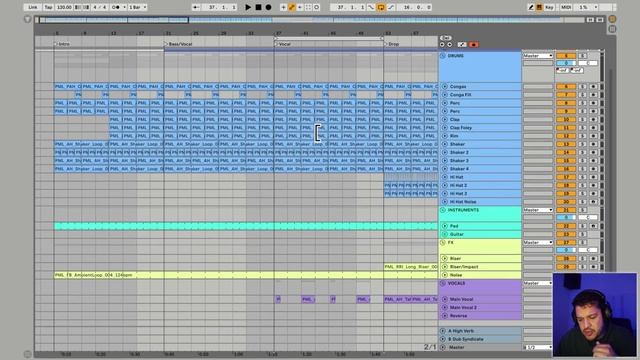The image size is (640, 360).
Task: Click the Next Locator arrow
Action: 449,44
